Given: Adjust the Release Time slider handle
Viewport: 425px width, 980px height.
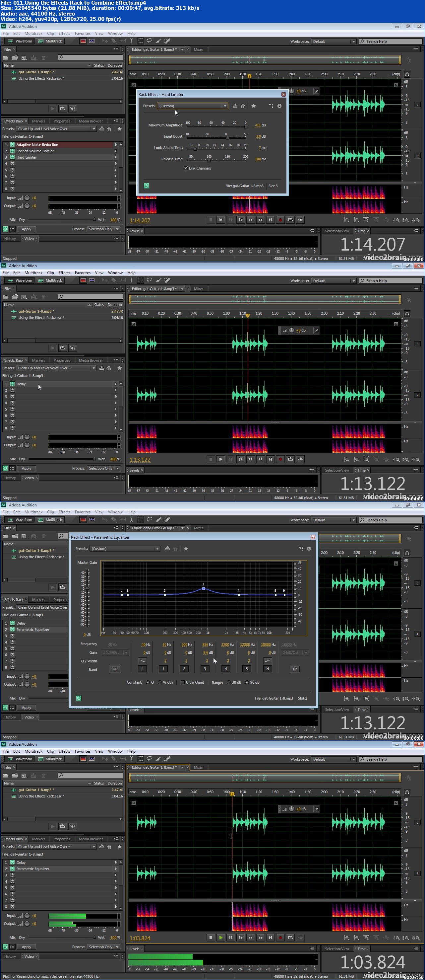Looking at the screenshot, I should [209, 160].
